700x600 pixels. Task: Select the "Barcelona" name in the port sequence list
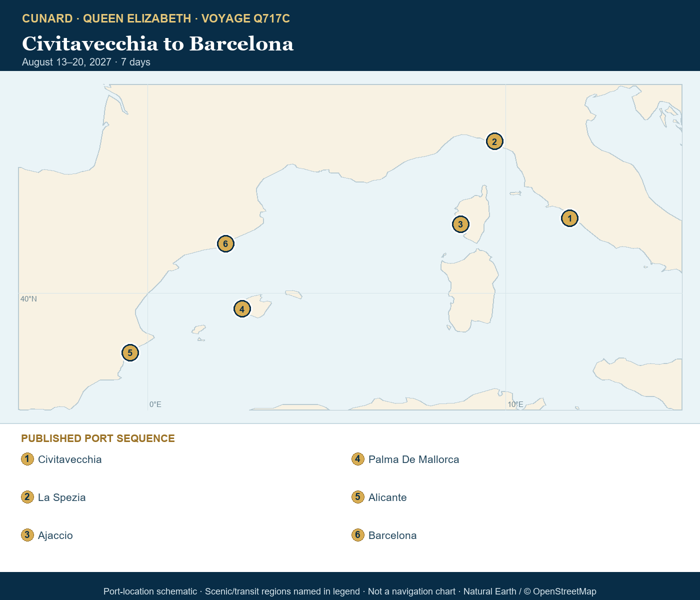392,535
